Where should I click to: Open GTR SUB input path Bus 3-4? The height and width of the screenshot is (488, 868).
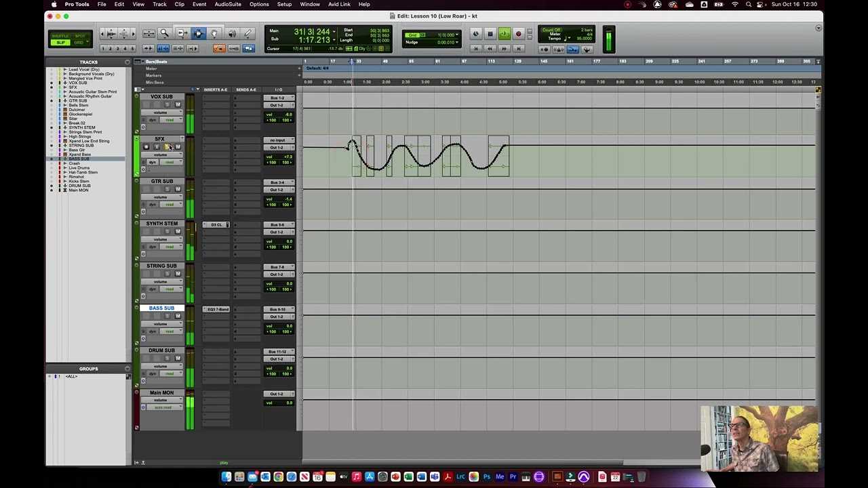click(278, 182)
